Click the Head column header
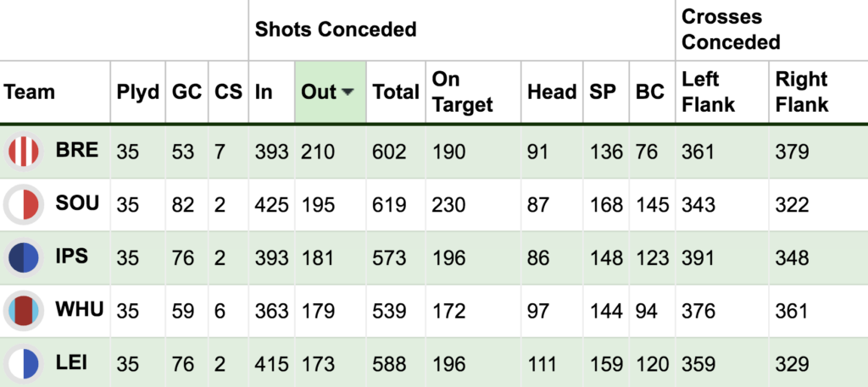The height and width of the screenshot is (387, 868). point(551,91)
